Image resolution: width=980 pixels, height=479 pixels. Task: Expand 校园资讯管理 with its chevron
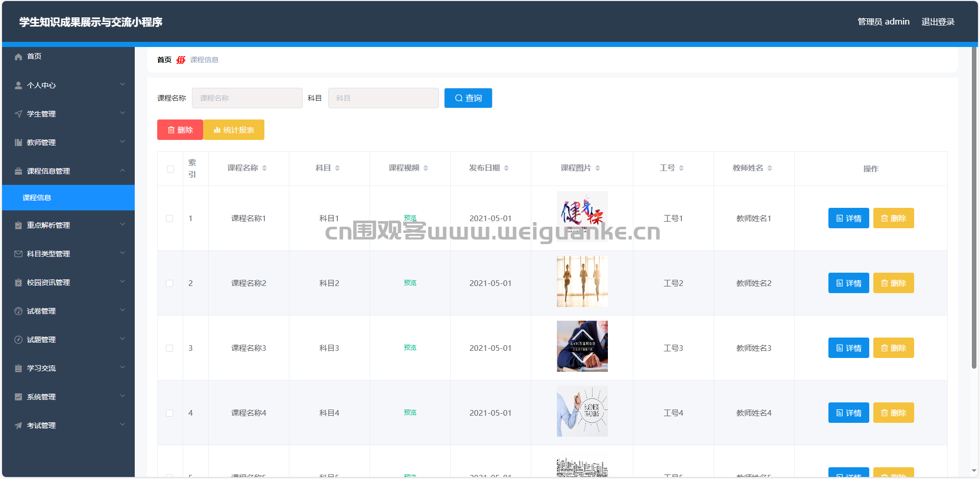122,281
